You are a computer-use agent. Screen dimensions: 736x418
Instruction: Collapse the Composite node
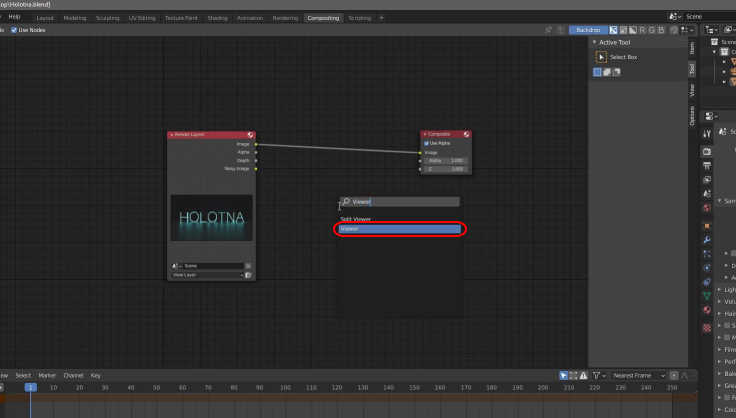tap(425, 134)
